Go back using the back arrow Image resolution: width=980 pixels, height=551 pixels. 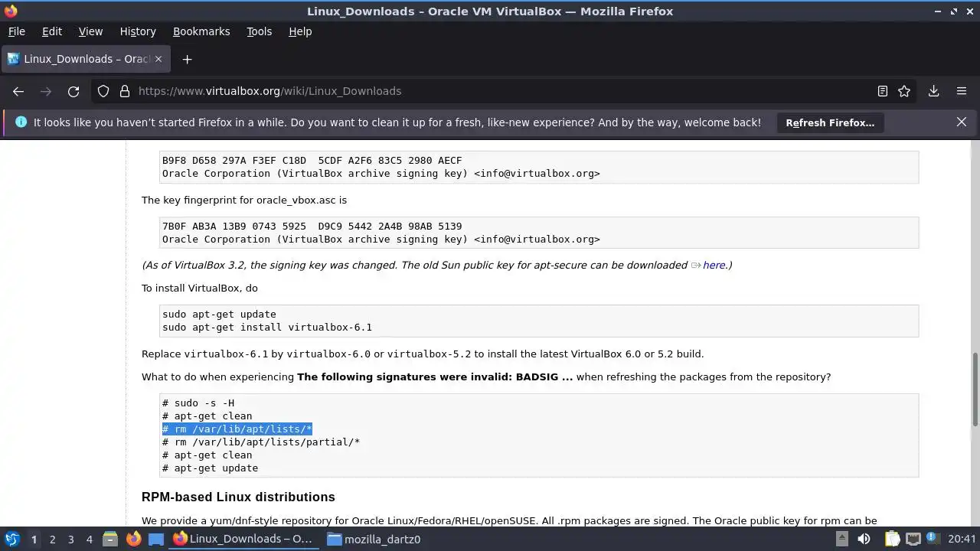point(18,91)
